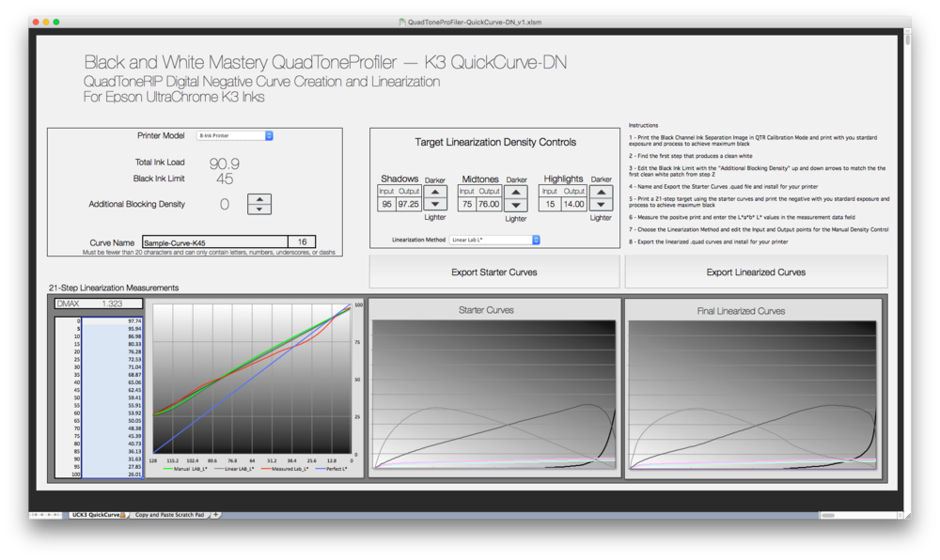Screen dimensions: 940x560
Task: Click the horizontal scrollbar thumb
Action: (828, 515)
